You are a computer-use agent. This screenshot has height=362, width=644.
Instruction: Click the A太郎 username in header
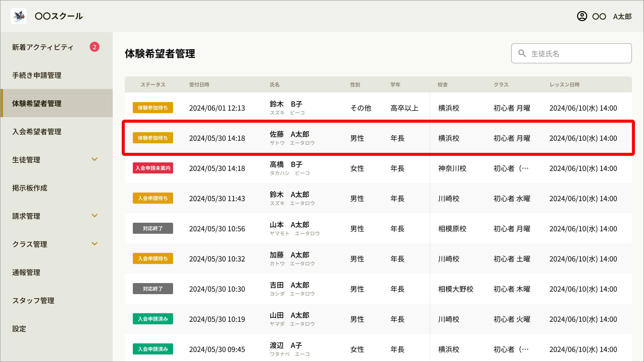[622, 17]
